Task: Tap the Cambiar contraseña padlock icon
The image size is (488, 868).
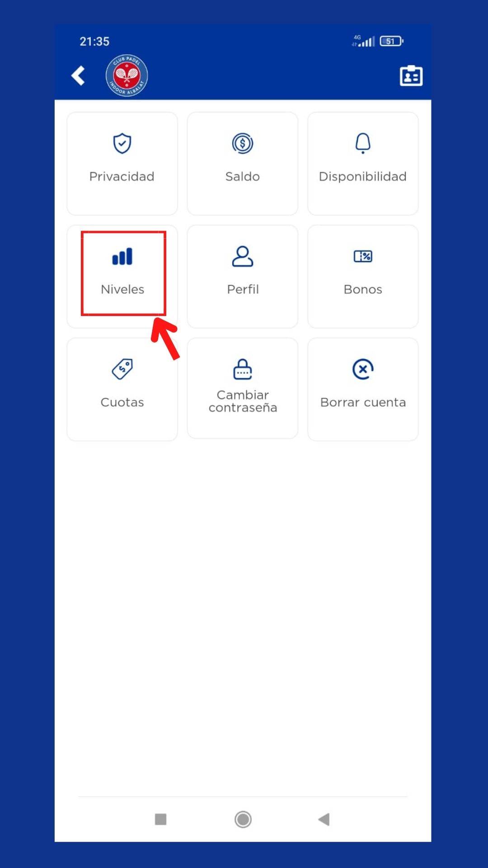Action: pyautogui.click(x=243, y=369)
